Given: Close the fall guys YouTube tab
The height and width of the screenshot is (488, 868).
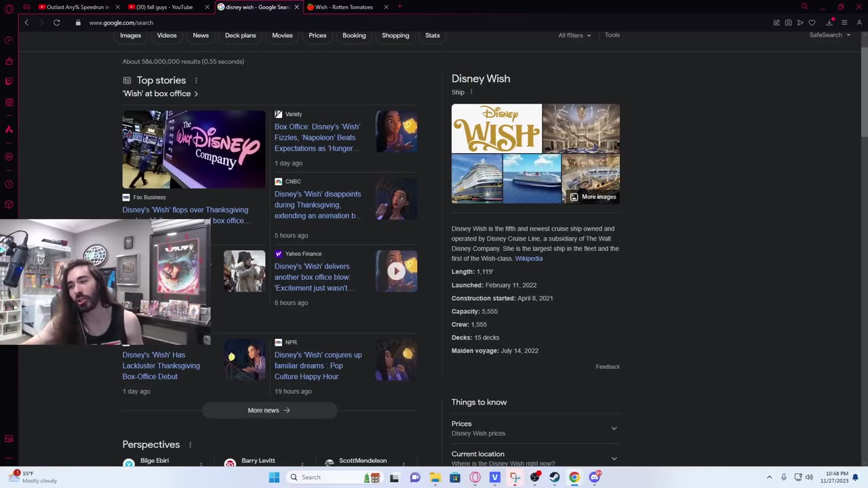Looking at the screenshot, I should (207, 7).
